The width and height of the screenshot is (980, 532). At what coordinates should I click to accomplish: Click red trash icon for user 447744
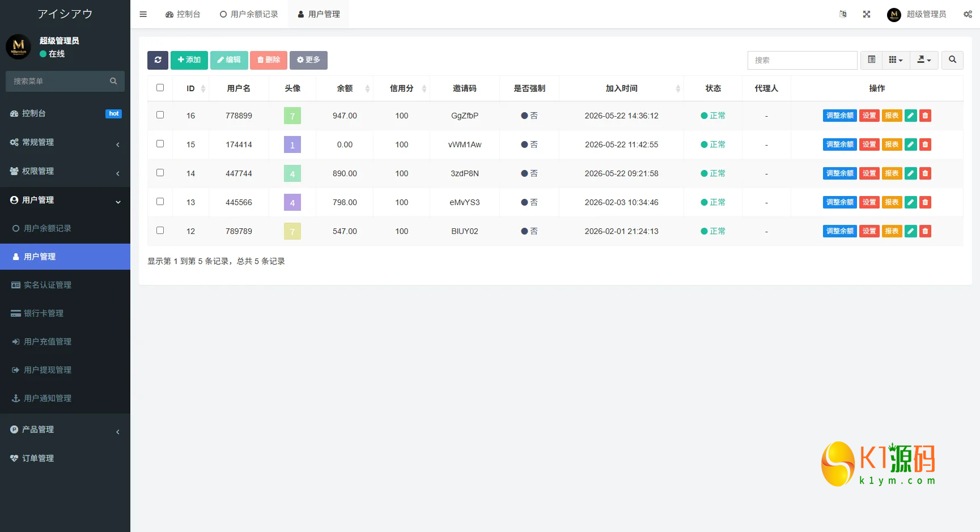(925, 173)
